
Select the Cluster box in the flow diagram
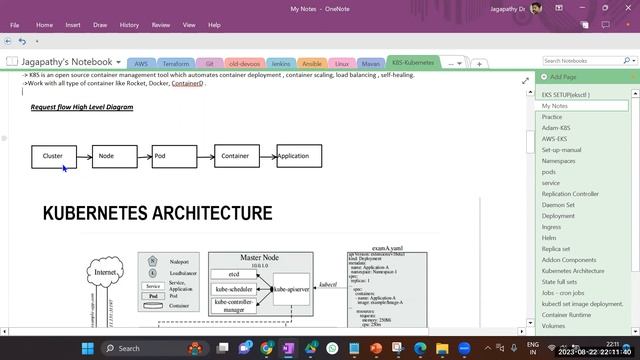54,156
